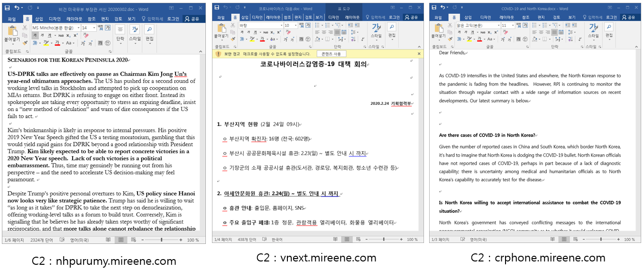Clear formatting in COVID-19 North Korea window
This screenshot has width=644, height=270.
(505, 32)
